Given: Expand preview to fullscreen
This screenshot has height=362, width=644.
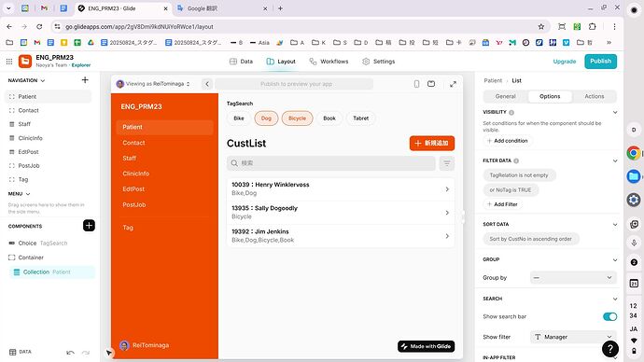Looking at the screenshot, I should (x=453, y=84).
